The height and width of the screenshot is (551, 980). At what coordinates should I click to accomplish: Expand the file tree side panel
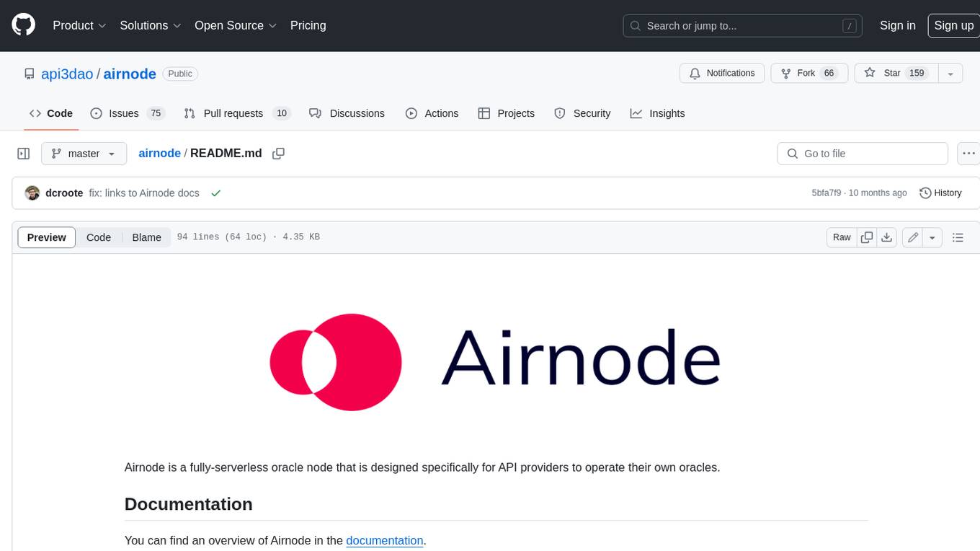pos(24,154)
